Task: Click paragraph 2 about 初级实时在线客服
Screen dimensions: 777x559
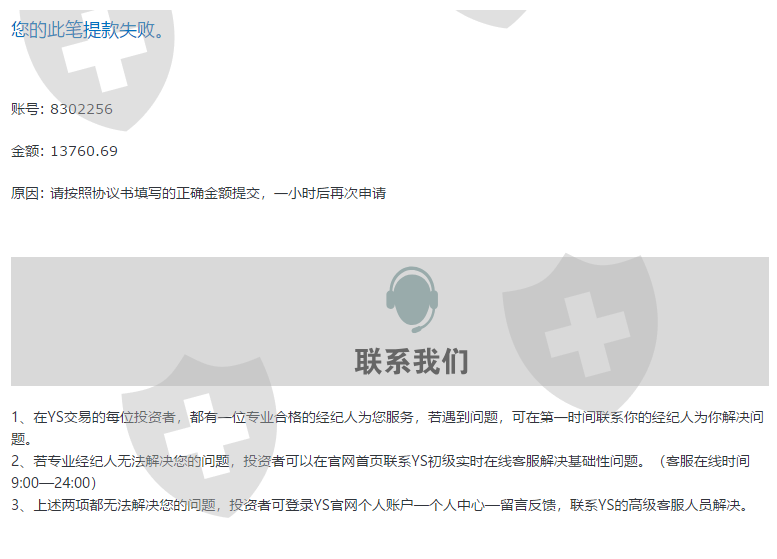Action: pos(381,472)
